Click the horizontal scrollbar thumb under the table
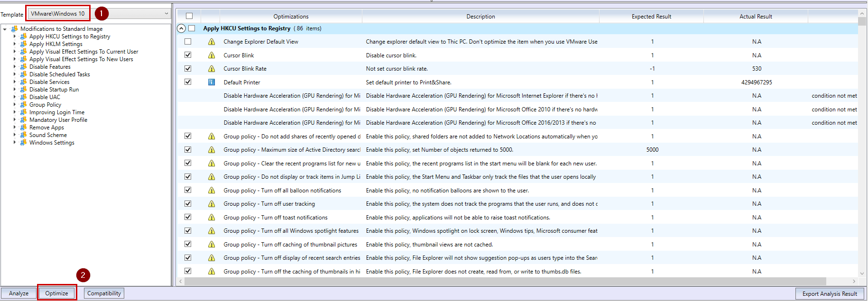This screenshot has height=301, width=868. [505, 282]
